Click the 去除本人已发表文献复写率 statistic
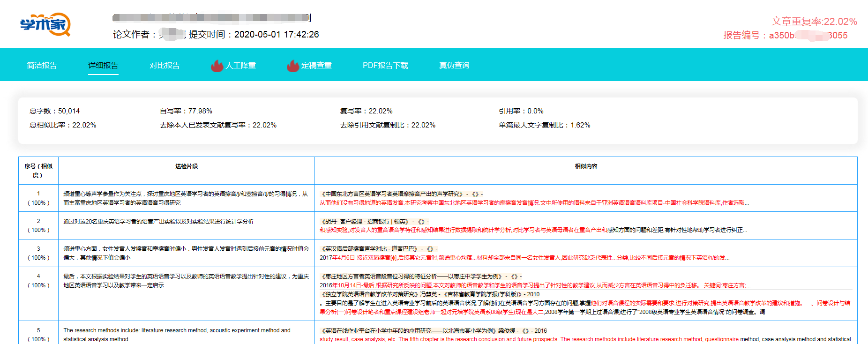The image size is (868, 344). click(x=218, y=125)
